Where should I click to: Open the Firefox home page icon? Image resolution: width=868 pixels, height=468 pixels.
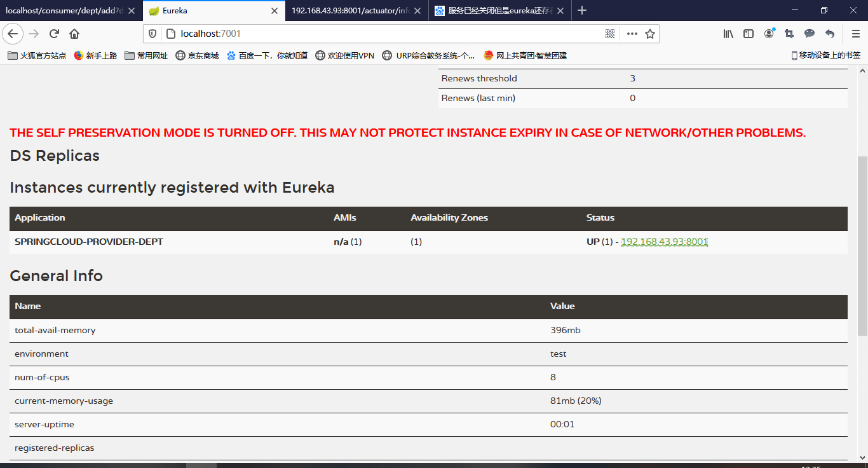coord(74,34)
